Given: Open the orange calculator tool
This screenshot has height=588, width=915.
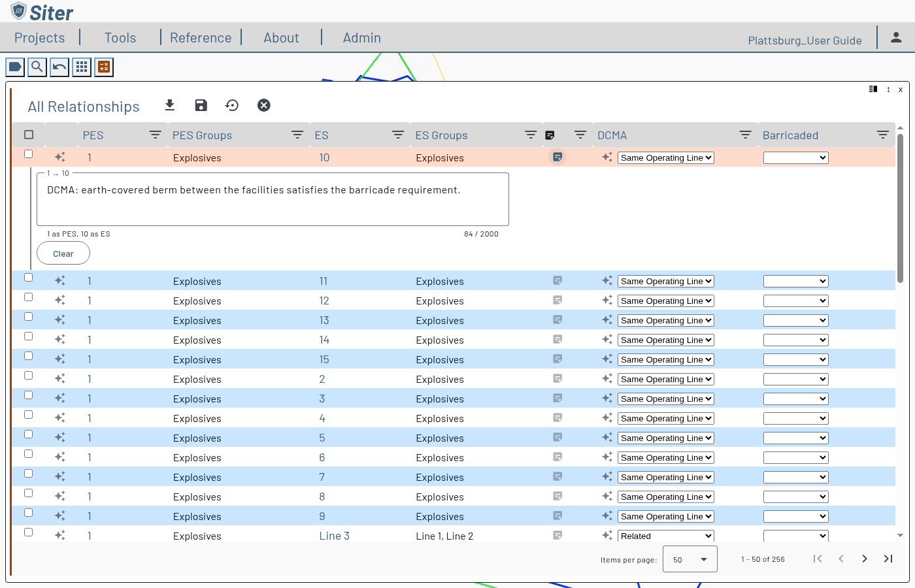Looking at the screenshot, I should tap(104, 67).
